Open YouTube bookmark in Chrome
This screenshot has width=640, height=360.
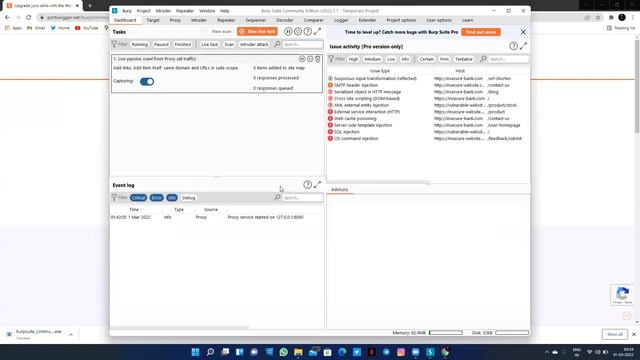point(87,28)
